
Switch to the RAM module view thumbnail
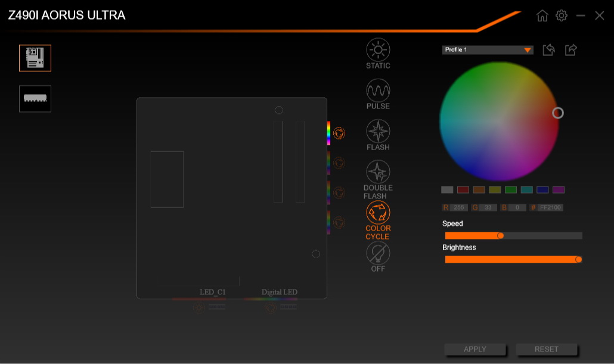(35, 99)
